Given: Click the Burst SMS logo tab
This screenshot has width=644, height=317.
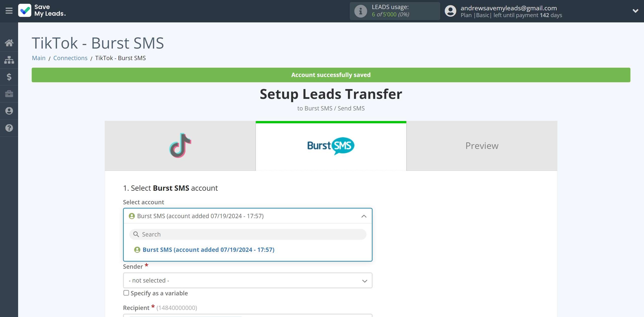Looking at the screenshot, I should tap(331, 146).
